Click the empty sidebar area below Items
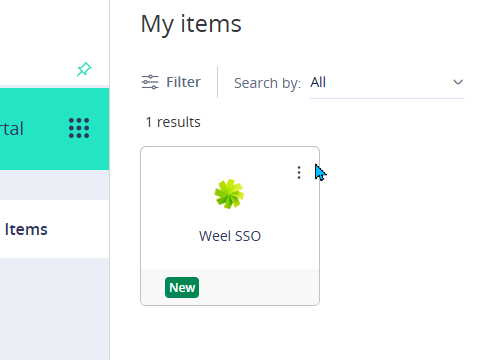 pyautogui.click(x=54, y=309)
